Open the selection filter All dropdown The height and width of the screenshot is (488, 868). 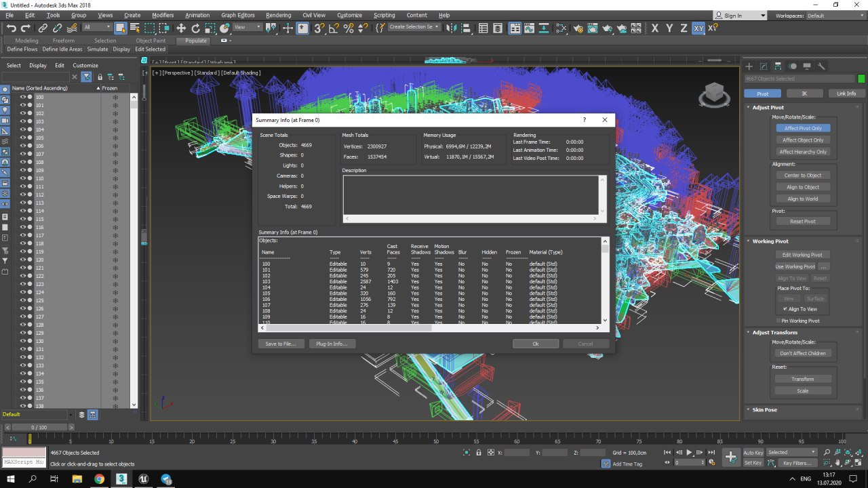(97, 27)
